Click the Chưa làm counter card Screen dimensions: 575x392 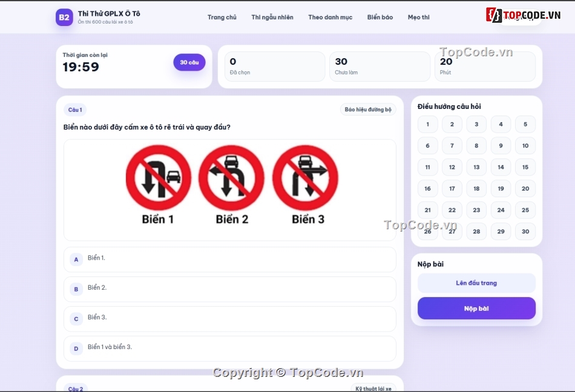379,67
